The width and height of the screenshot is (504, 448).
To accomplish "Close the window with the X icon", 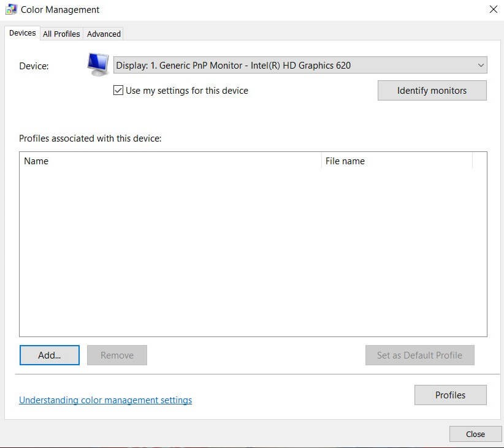I will coord(493,10).
